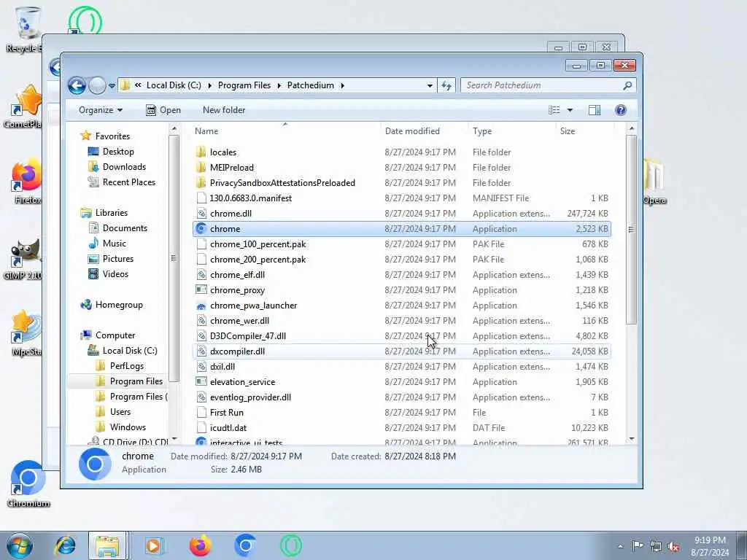Sort by the Name column header
Viewport: 747px width, 560px height.
coord(285,131)
